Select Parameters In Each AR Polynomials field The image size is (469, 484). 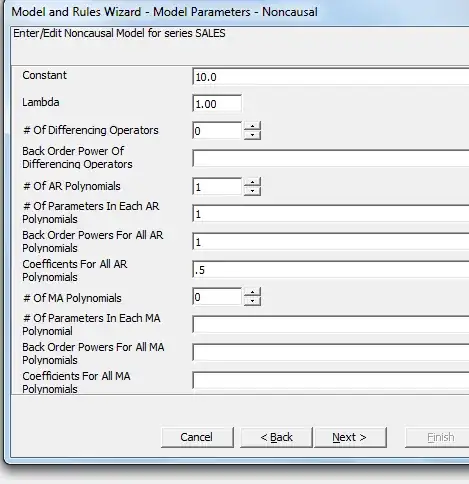(x=331, y=214)
